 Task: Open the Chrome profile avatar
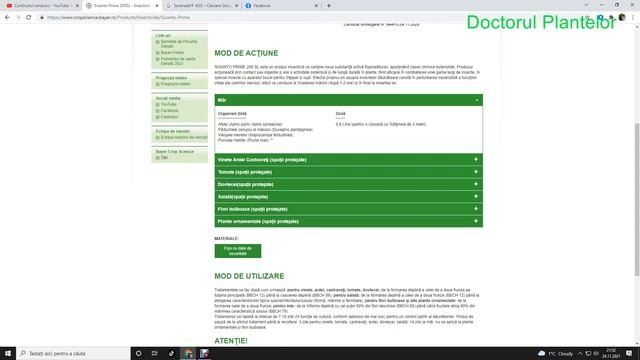coord(622,18)
